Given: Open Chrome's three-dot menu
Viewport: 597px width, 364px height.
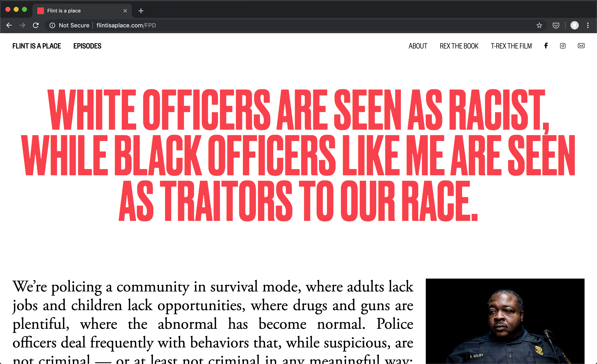Looking at the screenshot, I should [x=588, y=25].
